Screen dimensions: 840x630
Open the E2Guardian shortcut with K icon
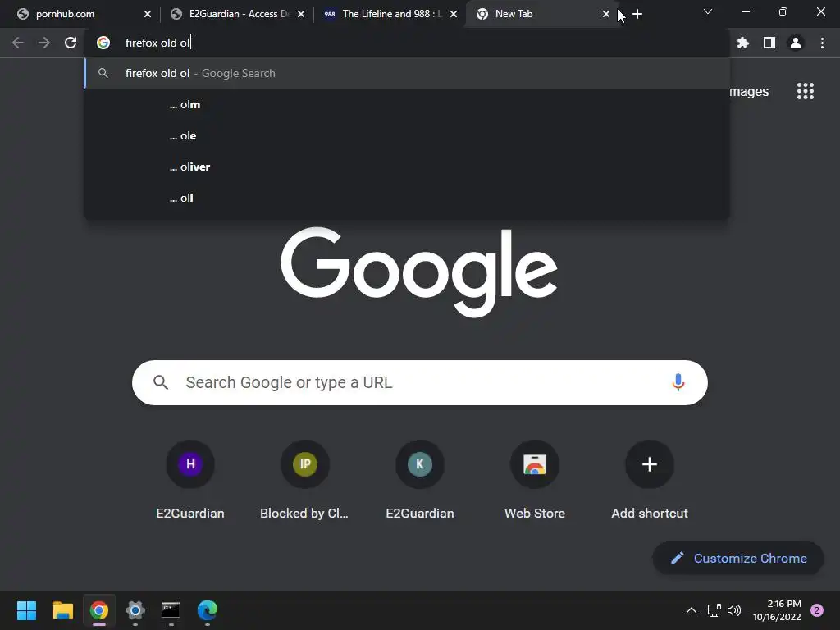[x=419, y=479]
